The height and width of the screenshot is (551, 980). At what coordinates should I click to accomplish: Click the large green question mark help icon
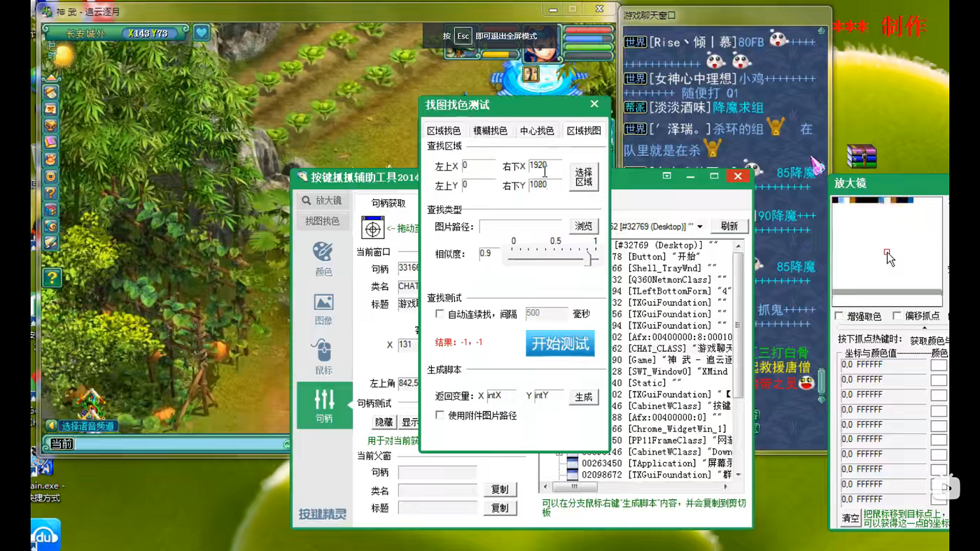52,278
